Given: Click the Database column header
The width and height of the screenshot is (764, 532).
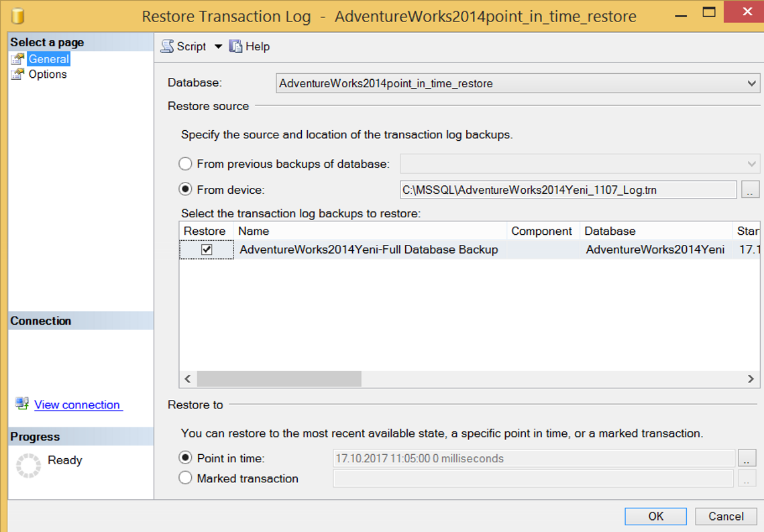Looking at the screenshot, I should (656, 231).
